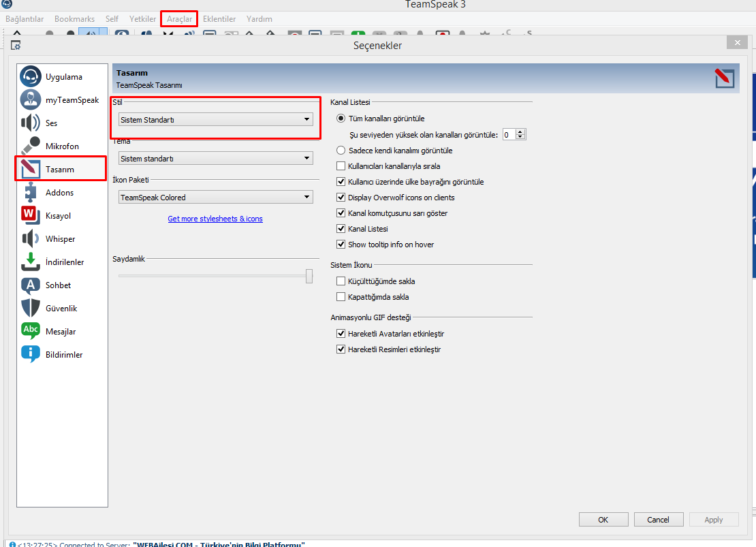Open the Yetkiler menu
Screen dimensions: 756x547
pos(143,19)
